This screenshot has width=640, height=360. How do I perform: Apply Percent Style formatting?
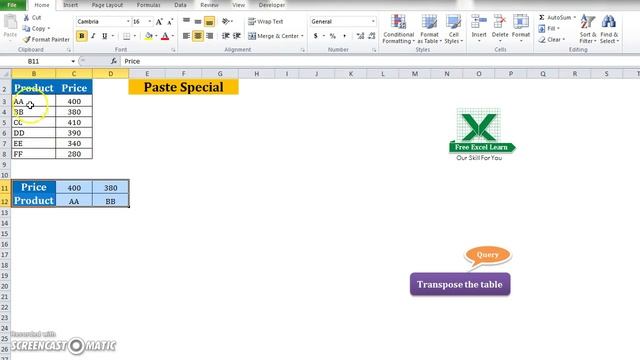[x=333, y=36]
